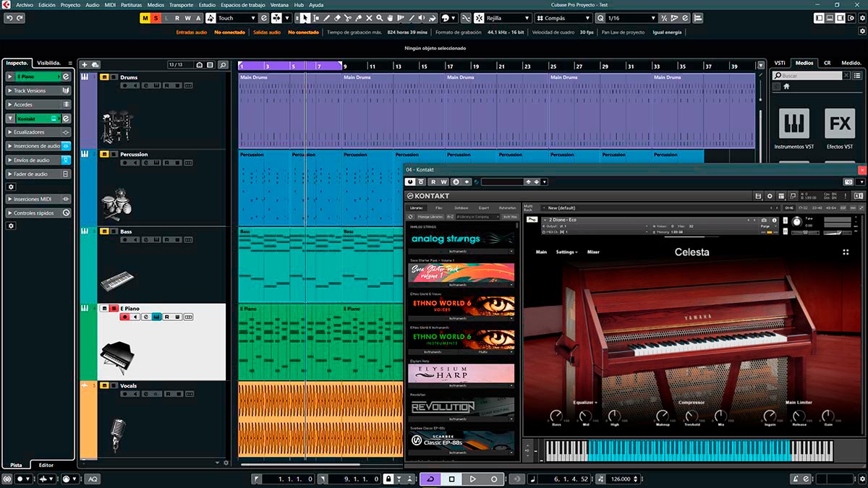Solo the Percussion track
This screenshot has width=868, height=488.
pos(114,154)
